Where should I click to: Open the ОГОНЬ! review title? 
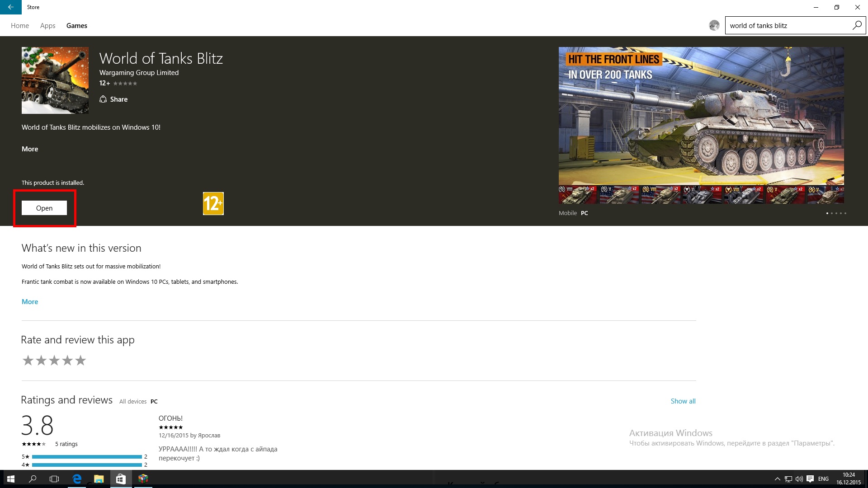tap(171, 418)
